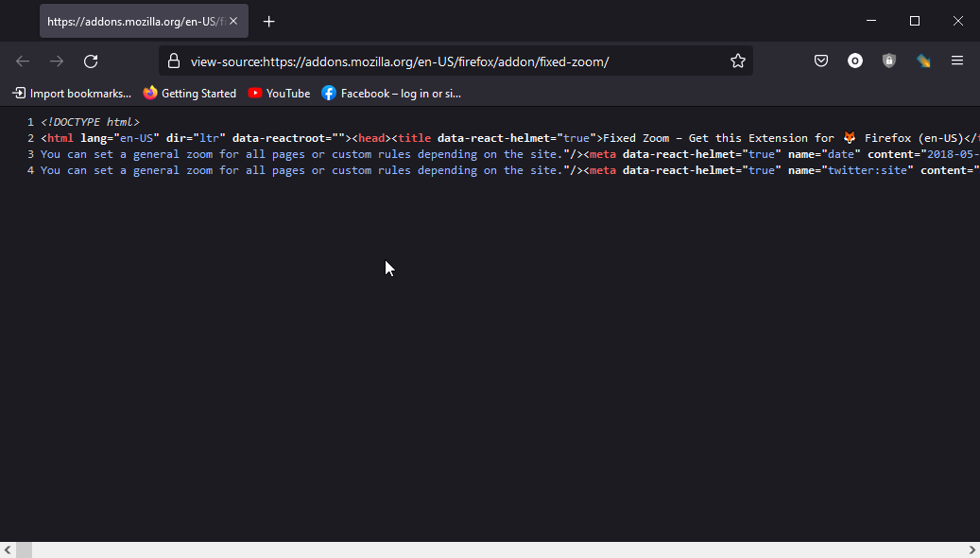Click the view-source URL address field
This screenshot has width=980, height=558.
(455, 61)
